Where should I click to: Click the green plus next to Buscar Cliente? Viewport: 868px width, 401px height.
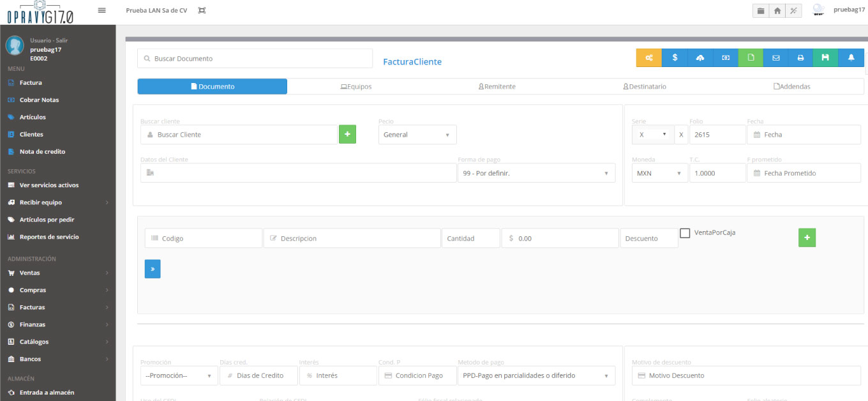347,134
